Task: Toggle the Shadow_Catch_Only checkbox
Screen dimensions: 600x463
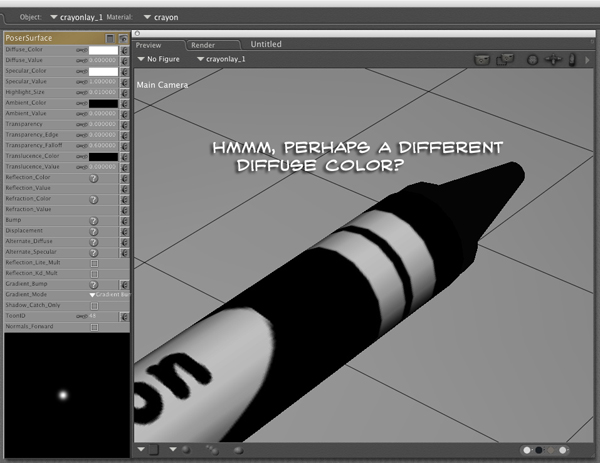Action: 94,306
